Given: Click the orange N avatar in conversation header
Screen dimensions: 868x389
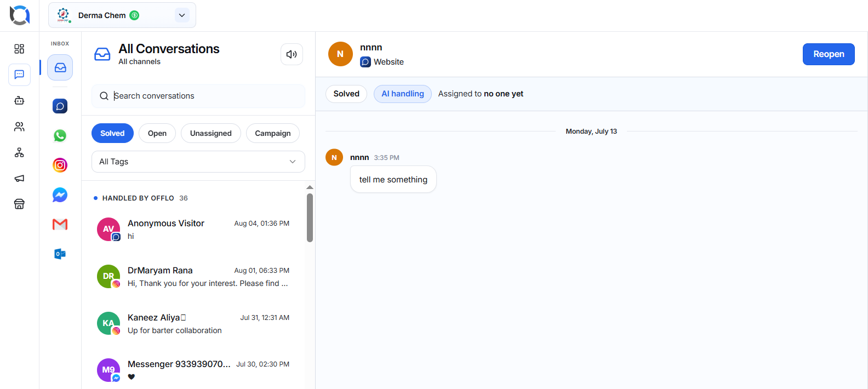Looking at the screenshot, I should point(340,54).
